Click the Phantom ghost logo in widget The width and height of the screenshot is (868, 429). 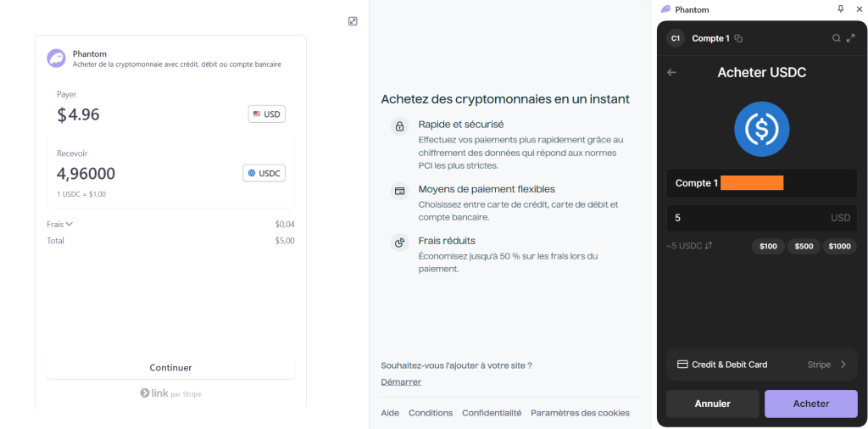pos(56,58)
